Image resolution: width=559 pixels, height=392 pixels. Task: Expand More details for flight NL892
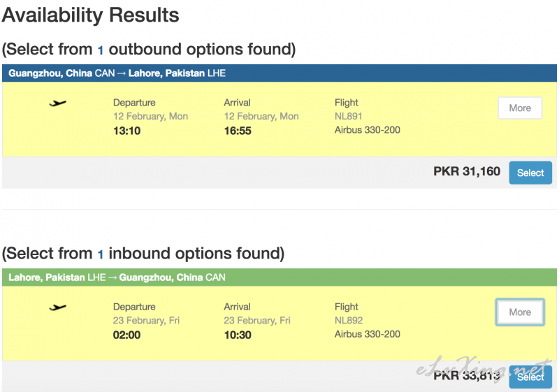tap(520, 312)
